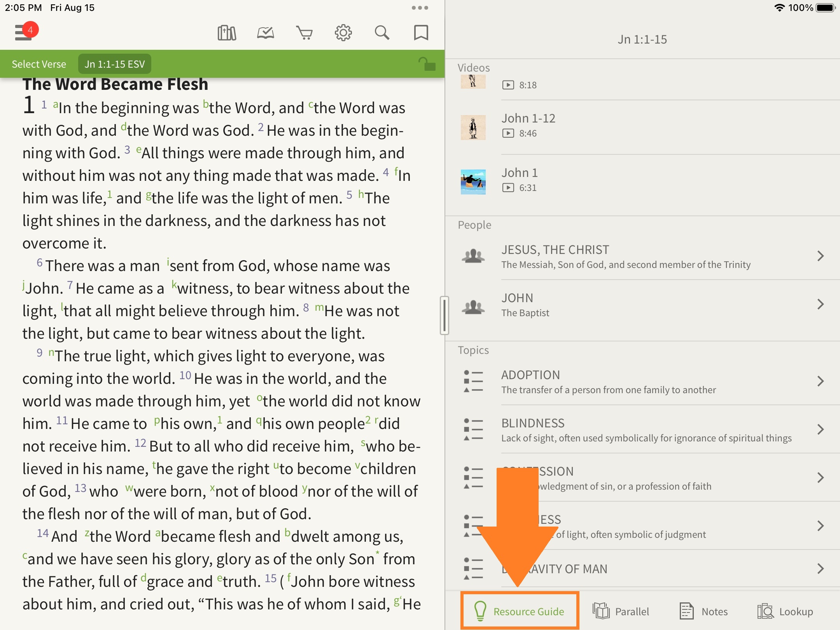Tap the bookmark icon
Screen dimensions: 840x630
[x=421, y=33]
